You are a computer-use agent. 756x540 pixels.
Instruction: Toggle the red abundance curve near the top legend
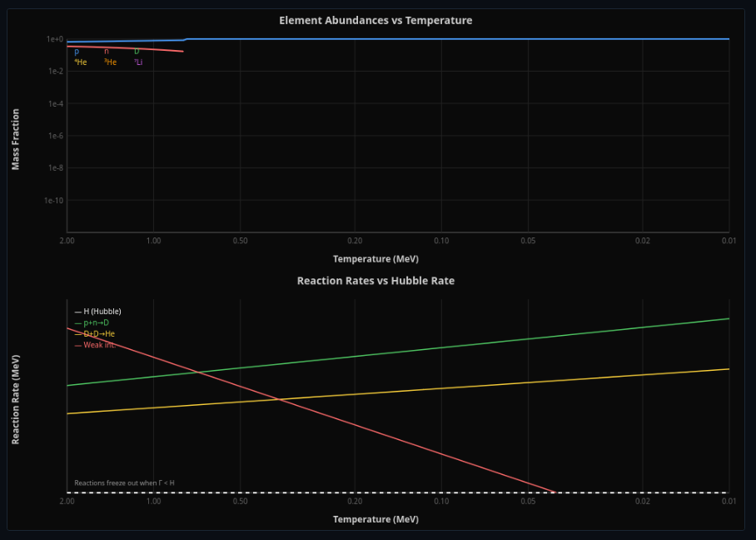(104, 50)
